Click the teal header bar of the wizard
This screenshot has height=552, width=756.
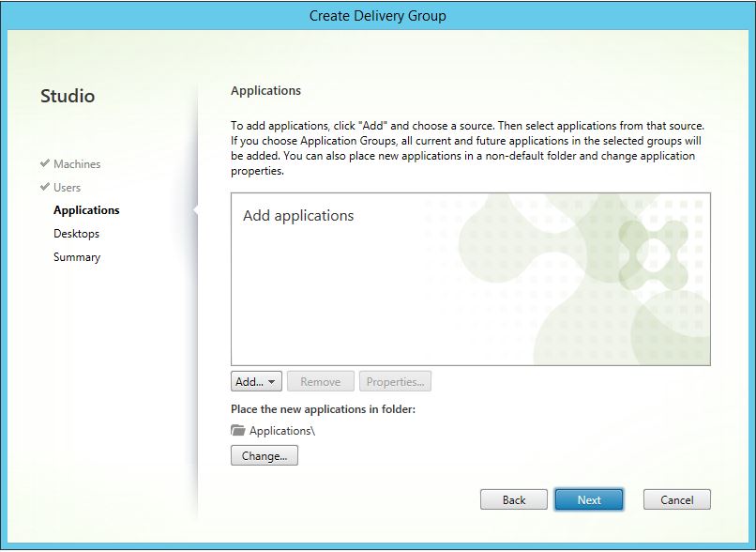point(378,15)
